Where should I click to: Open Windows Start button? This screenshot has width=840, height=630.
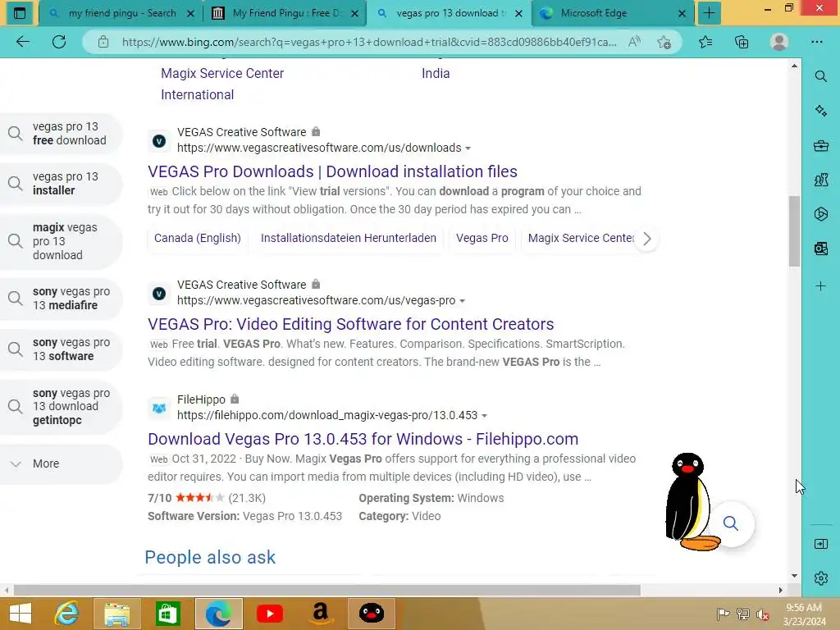pyautogui.click(x=21, y=614)
